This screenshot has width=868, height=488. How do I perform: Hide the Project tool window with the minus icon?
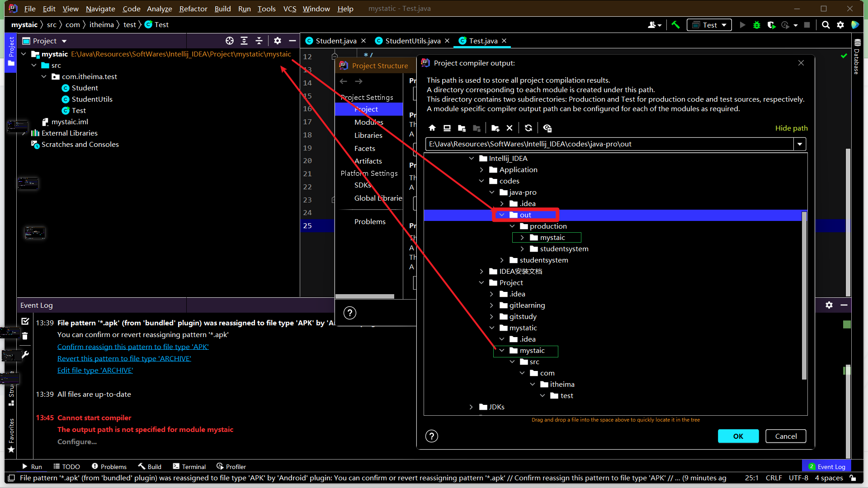[292, 41]
